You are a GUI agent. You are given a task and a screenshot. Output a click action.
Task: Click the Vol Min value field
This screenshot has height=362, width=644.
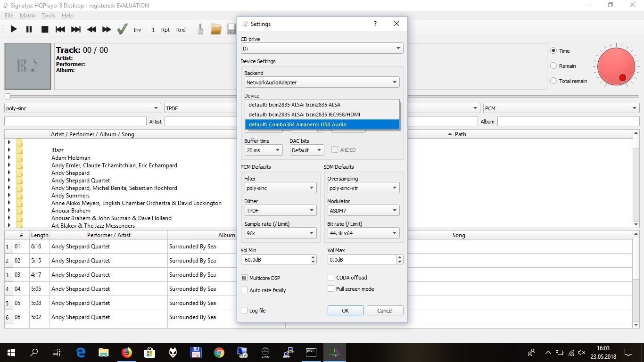pyautogui.click(x=275, y=259)
